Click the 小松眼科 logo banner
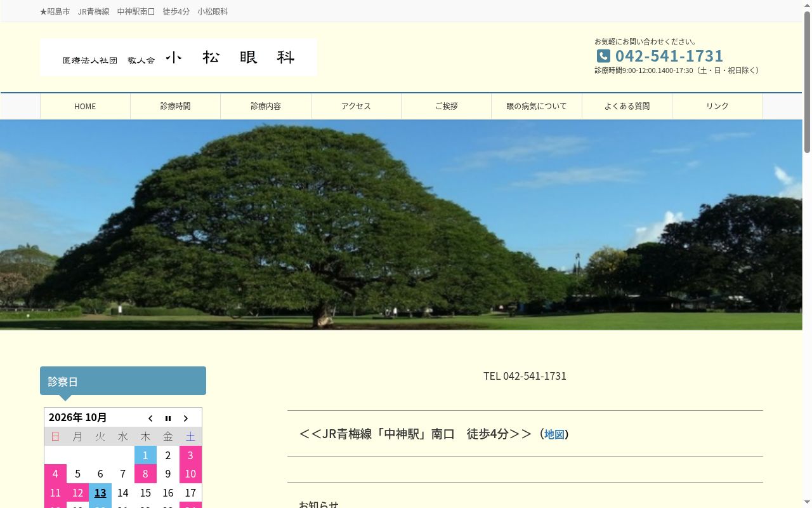This screenshot has height=508, width=812. [178, 57]
